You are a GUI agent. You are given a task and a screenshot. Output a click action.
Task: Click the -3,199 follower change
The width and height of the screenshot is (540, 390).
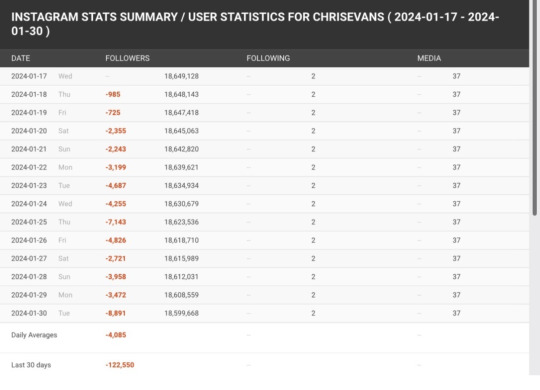coord(116,167)
